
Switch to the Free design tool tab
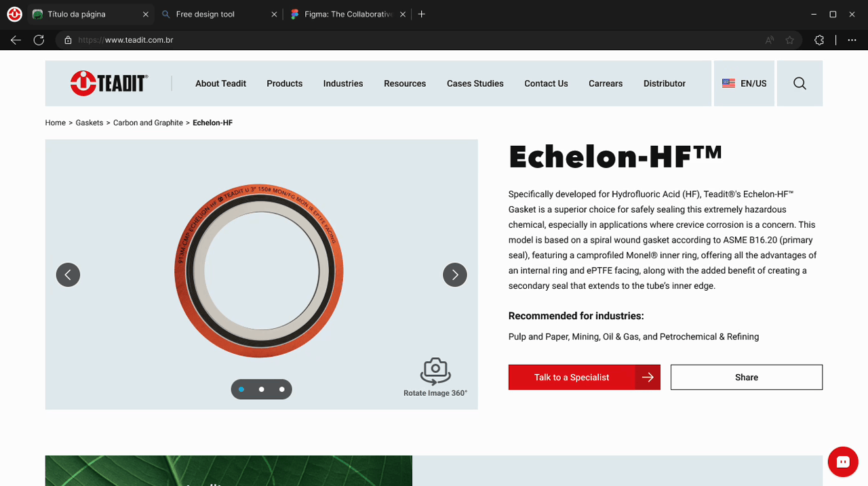(x=219, y=14)
